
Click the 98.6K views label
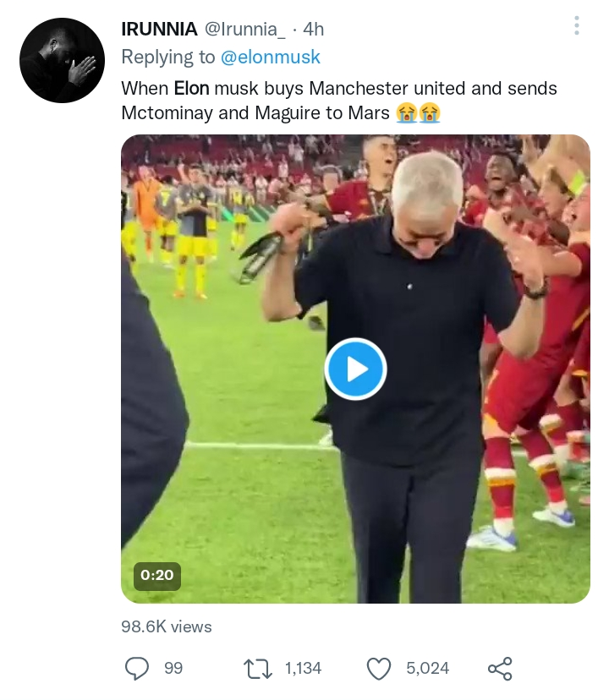click(166, 626)
